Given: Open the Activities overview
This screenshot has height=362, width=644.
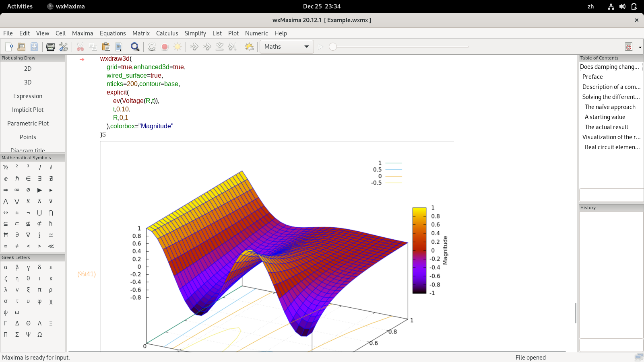Looking at the screenshot, I should click(x=20, y=6).
